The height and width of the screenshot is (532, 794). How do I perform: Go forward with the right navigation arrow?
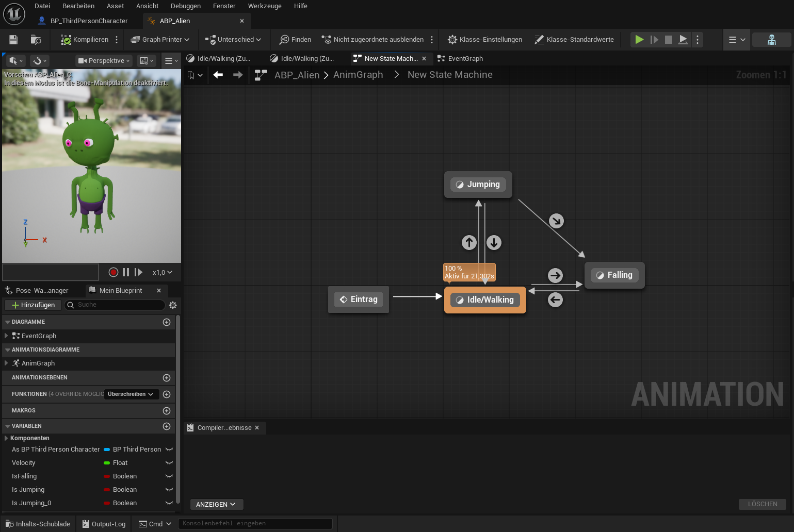[238, 75]
